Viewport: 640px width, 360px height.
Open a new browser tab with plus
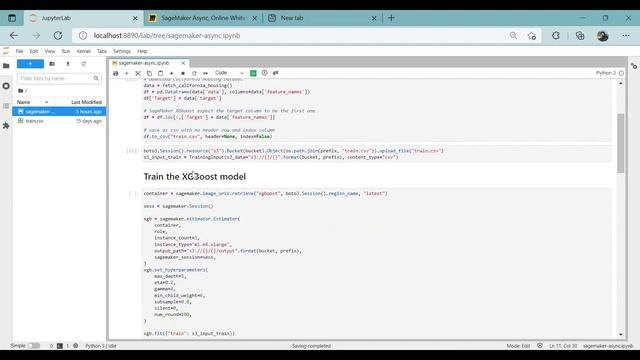(x=391, y=18)
